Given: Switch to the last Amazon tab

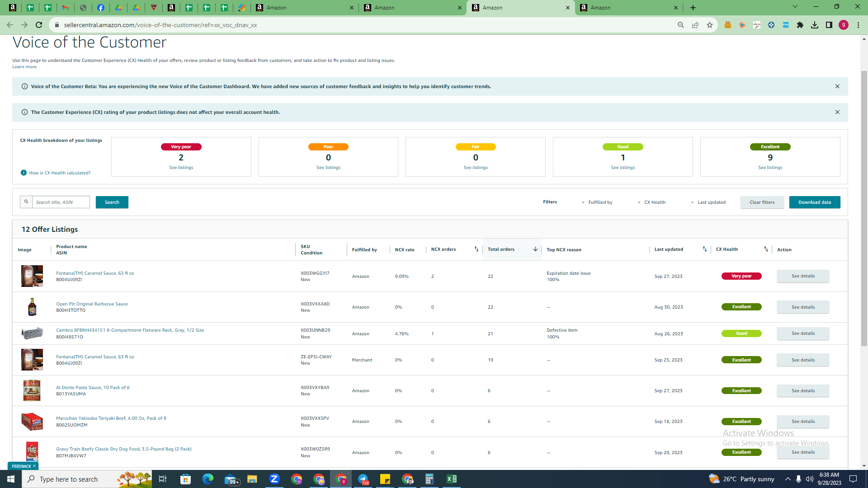Looking at the screenshot, I should (x=628, y=8).
